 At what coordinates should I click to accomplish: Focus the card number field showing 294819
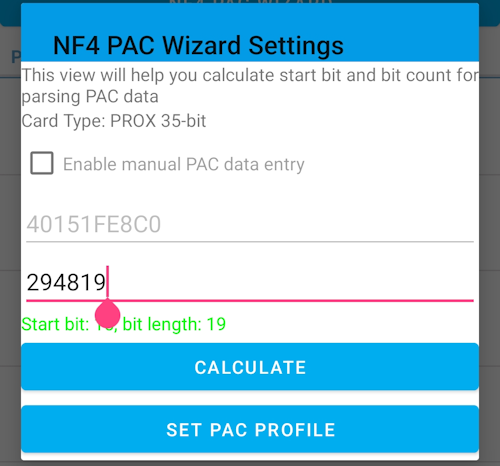coord(250,283)
